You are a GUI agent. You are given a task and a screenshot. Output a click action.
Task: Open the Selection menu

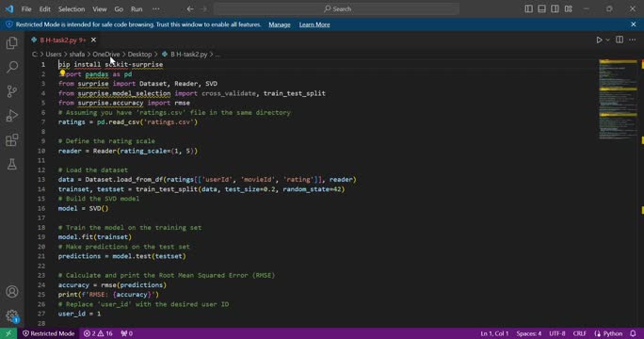click(72, 8)
